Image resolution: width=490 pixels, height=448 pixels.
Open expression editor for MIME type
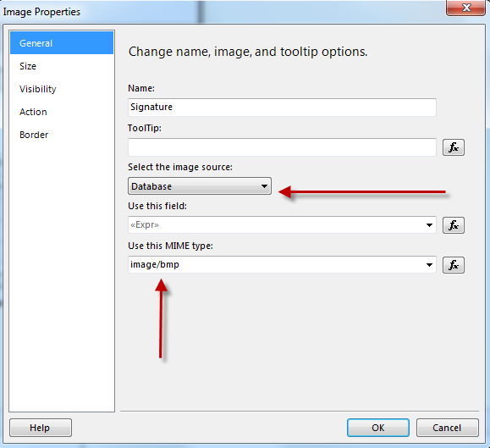click(453, 265)
